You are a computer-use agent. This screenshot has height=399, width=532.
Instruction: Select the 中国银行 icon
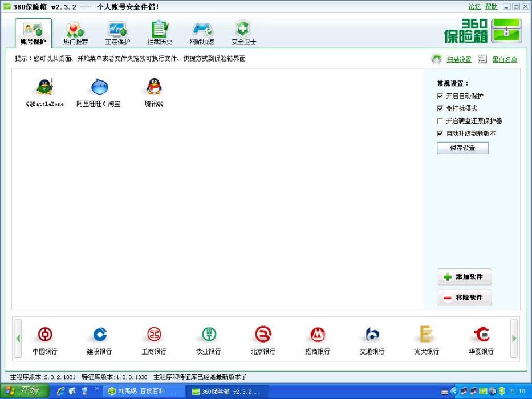[45, 335]
